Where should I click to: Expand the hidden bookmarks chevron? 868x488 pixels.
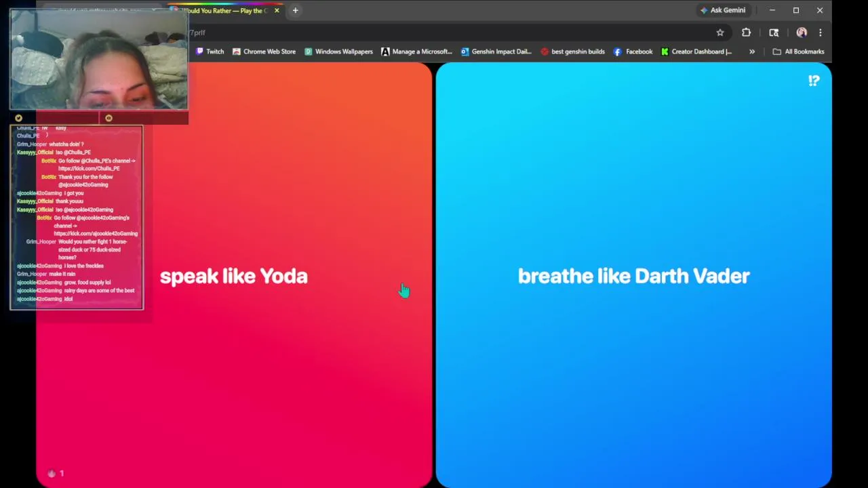(751, 52)
